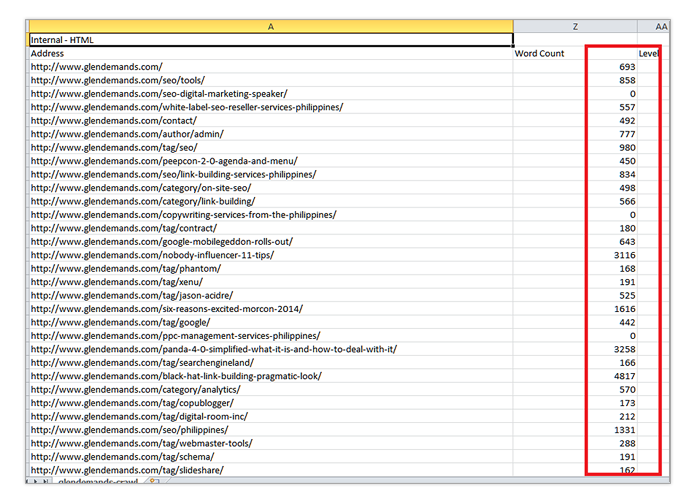
Task: Select the /tag/copublogger/ URL cell
Action: [271, 403]
